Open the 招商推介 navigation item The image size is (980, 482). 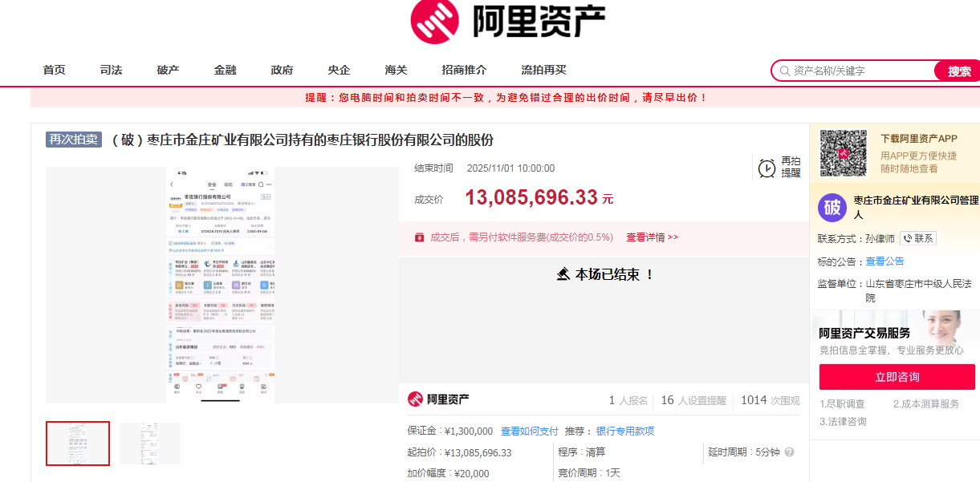465,70
